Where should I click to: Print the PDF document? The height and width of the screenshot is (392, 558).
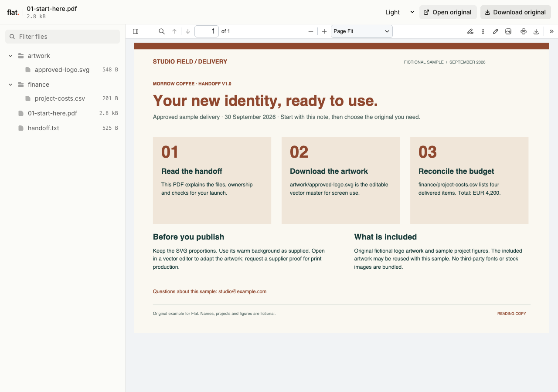[x=524, y=31]
